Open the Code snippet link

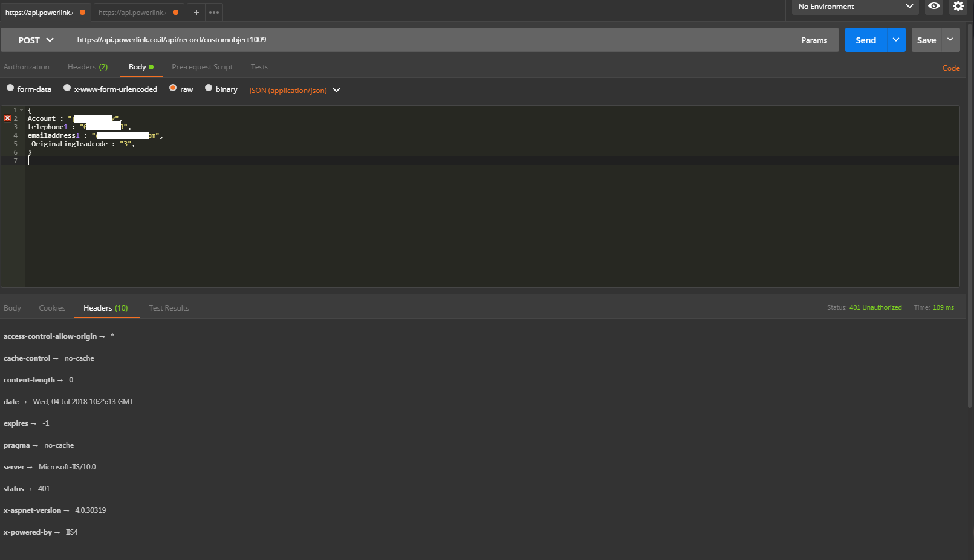pos(951,68)
